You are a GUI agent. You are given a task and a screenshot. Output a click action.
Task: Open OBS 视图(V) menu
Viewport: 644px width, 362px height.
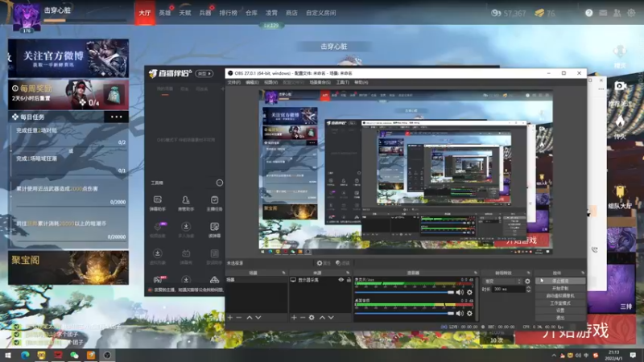point(270,83)
